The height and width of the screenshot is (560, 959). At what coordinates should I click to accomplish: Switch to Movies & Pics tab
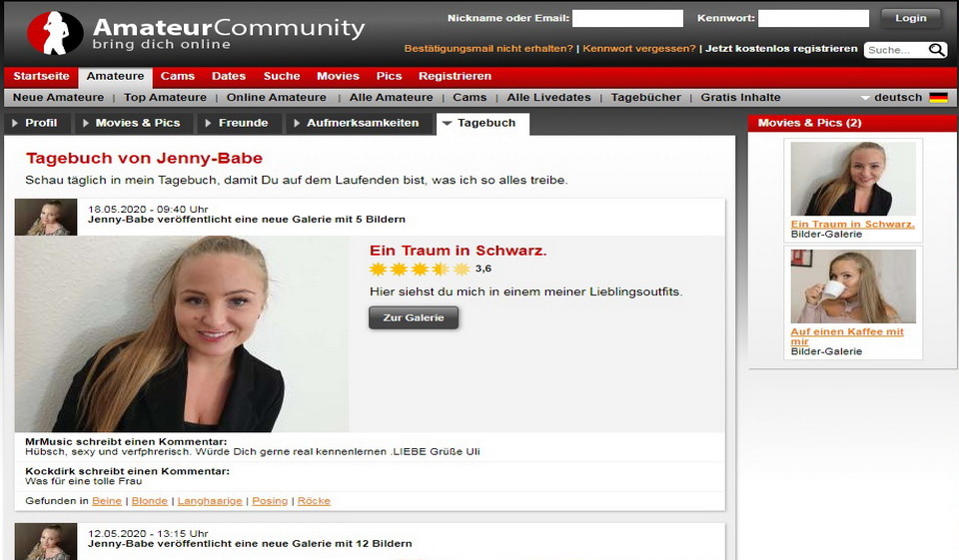click(133, 123)
